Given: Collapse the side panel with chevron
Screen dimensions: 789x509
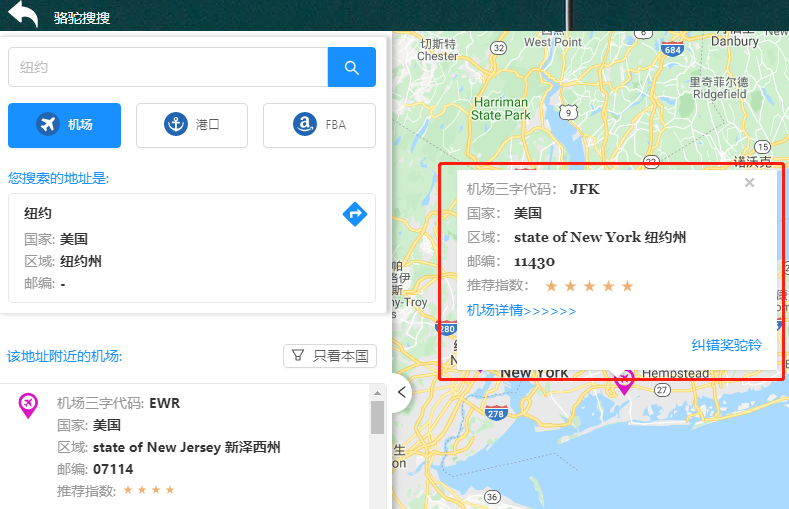Looking at the screenshot, I should tap(402, 392).
